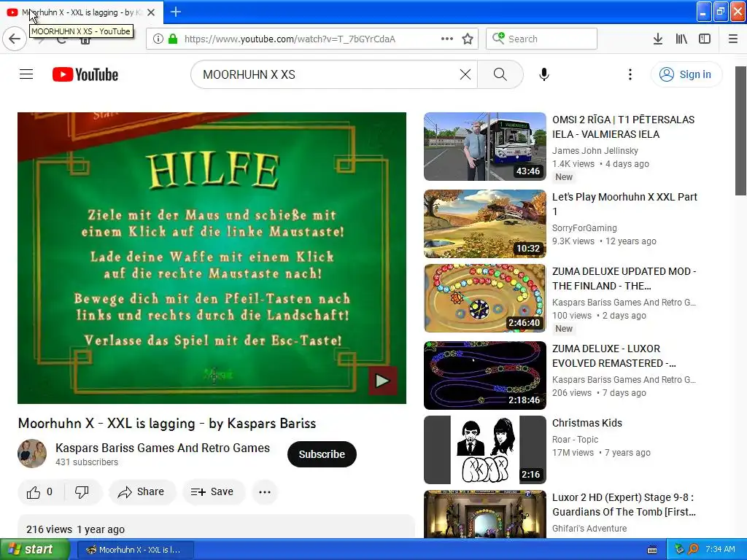Bookmark this page with the star icon
Viewport: 747px width, 560px height.
point(468,39)
